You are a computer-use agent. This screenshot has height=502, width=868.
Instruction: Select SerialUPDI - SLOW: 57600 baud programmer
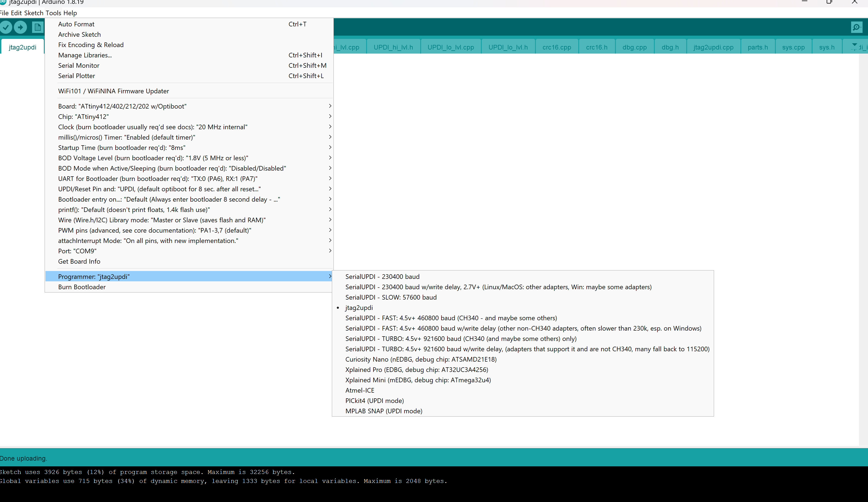[x=391, y=297]
